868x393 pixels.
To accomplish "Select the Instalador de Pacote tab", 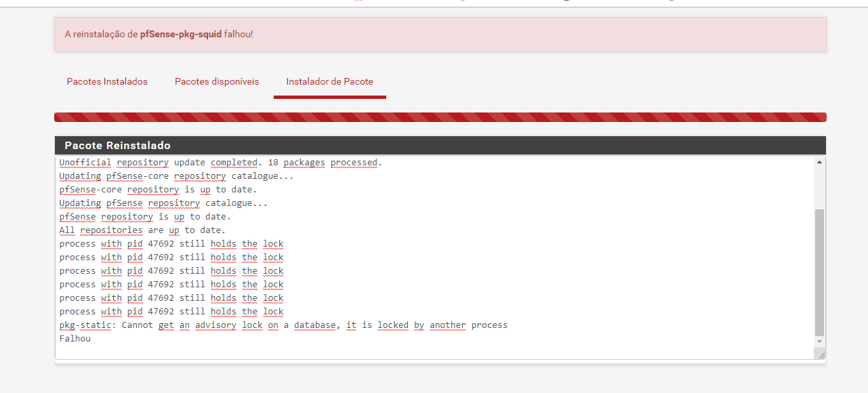I will (329, 81).
